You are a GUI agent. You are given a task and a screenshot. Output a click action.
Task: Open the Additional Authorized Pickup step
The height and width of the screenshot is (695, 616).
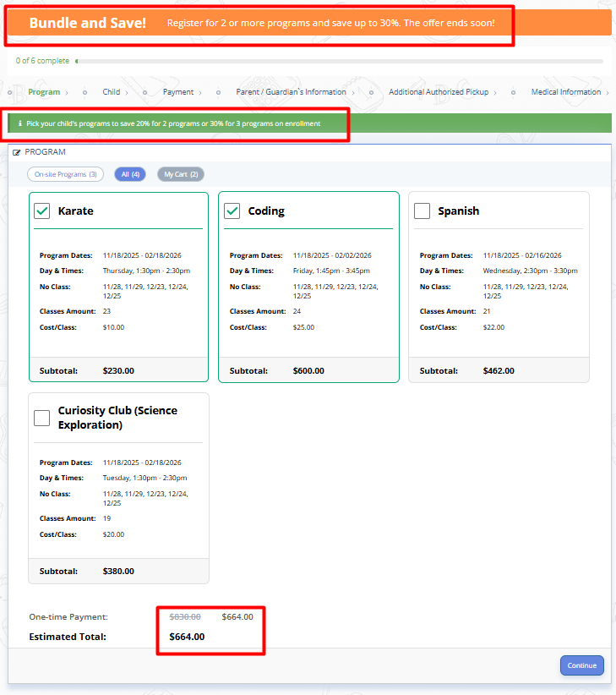pyautogui.click(x=439, y=92)
